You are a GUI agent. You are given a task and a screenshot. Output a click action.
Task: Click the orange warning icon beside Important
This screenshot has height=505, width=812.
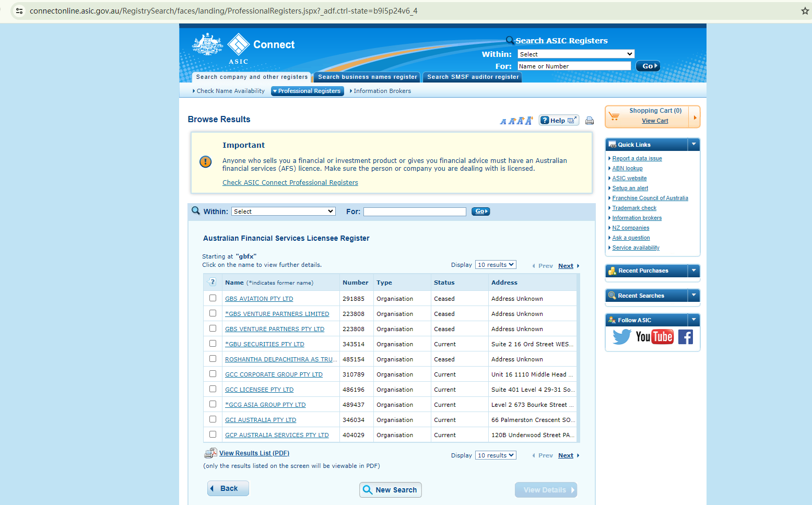pos(206,162)
